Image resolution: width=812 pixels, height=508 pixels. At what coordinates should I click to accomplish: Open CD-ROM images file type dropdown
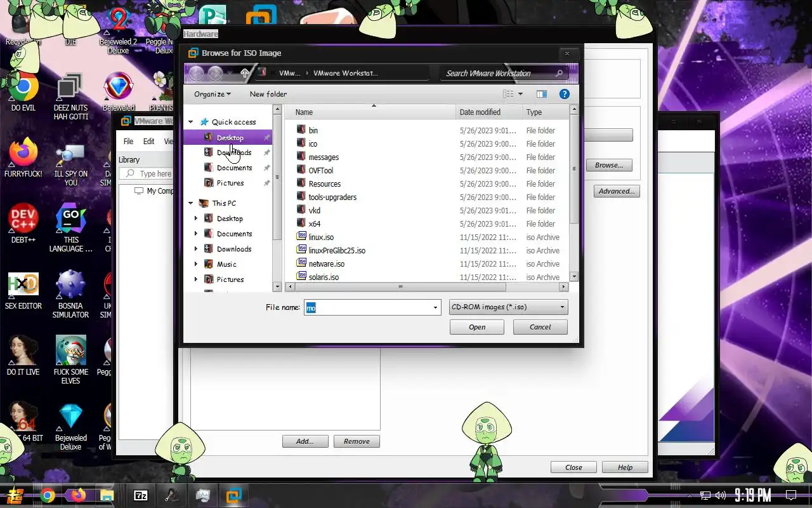[x=508, y=307]
